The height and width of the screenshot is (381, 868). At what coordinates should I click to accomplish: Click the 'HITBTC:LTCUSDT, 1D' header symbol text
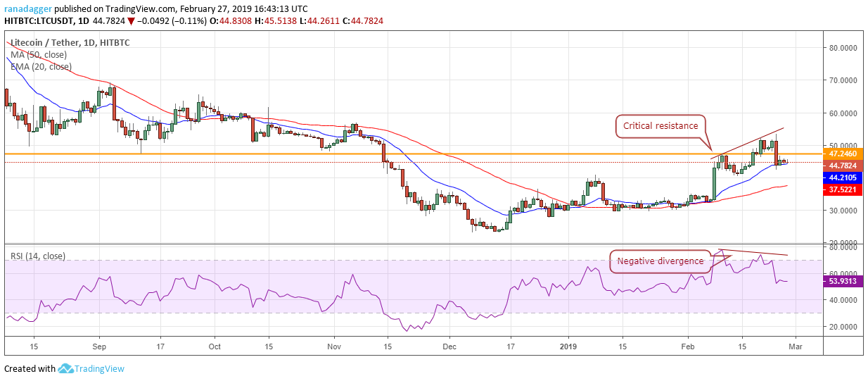46,20
